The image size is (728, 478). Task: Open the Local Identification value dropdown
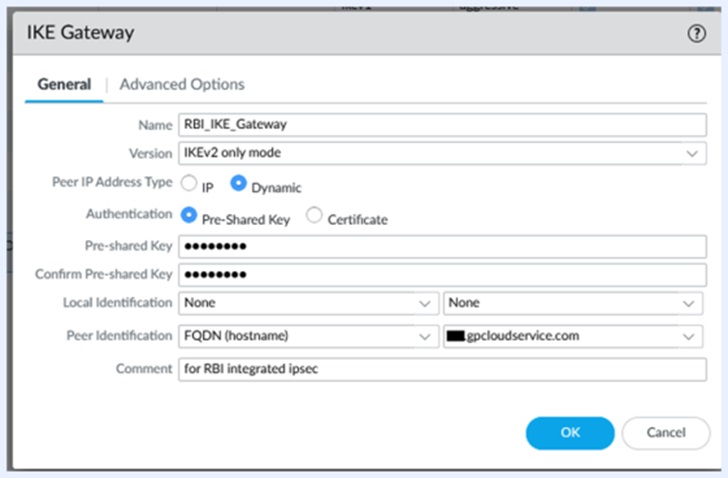pyautogui.click(x=574, y=303)
